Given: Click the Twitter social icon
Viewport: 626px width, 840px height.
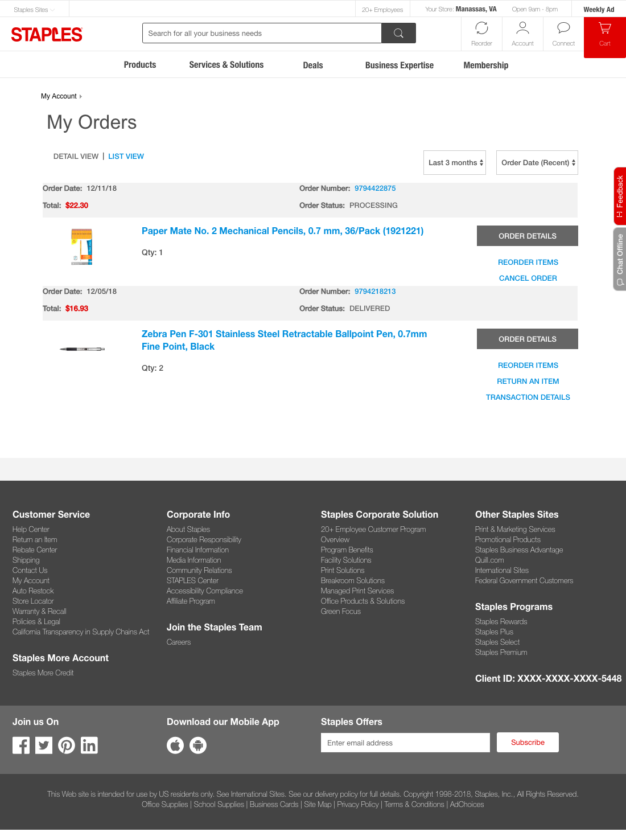Looking at the screenshot, I should (x=43, y=745).
